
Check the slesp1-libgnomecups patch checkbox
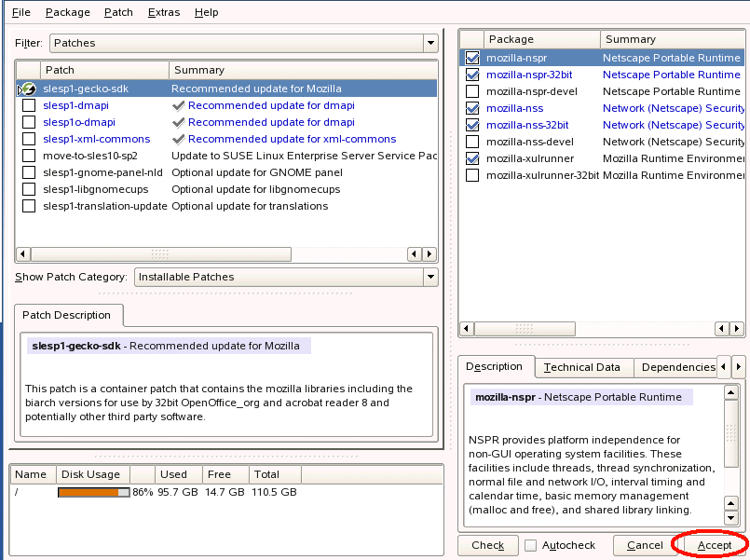29,189
